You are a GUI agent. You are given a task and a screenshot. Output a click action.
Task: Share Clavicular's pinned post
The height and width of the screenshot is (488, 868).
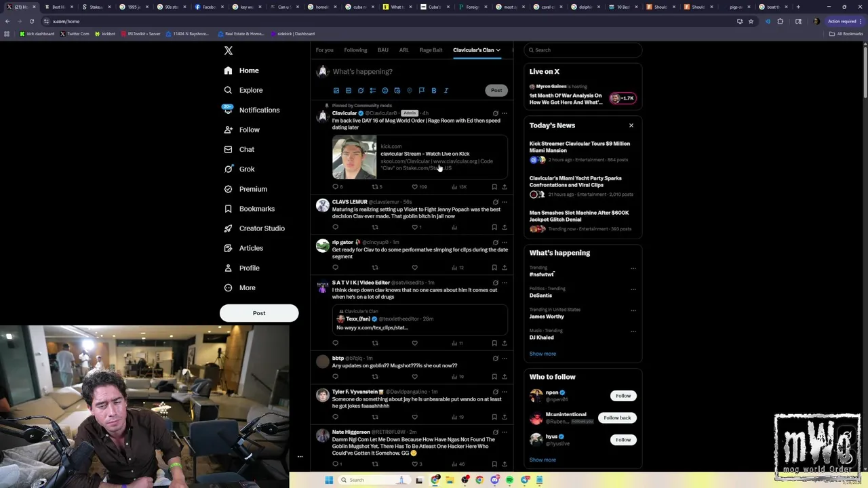[x=505, y=187]
